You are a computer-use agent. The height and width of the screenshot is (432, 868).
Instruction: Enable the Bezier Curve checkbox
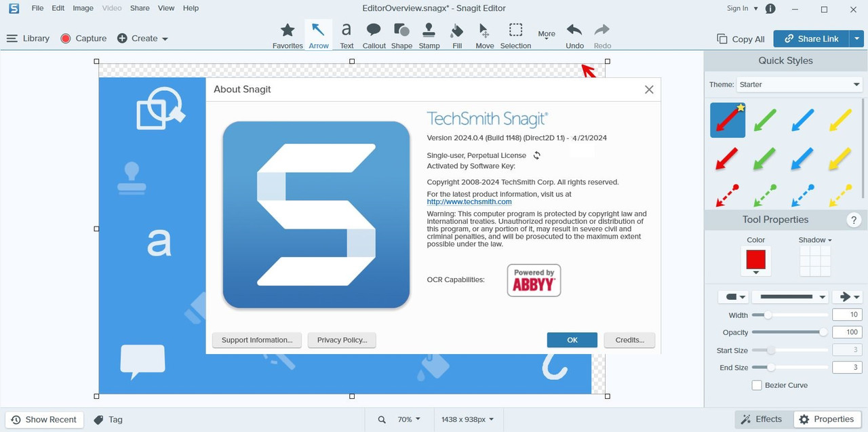click(x=757, y=385)
